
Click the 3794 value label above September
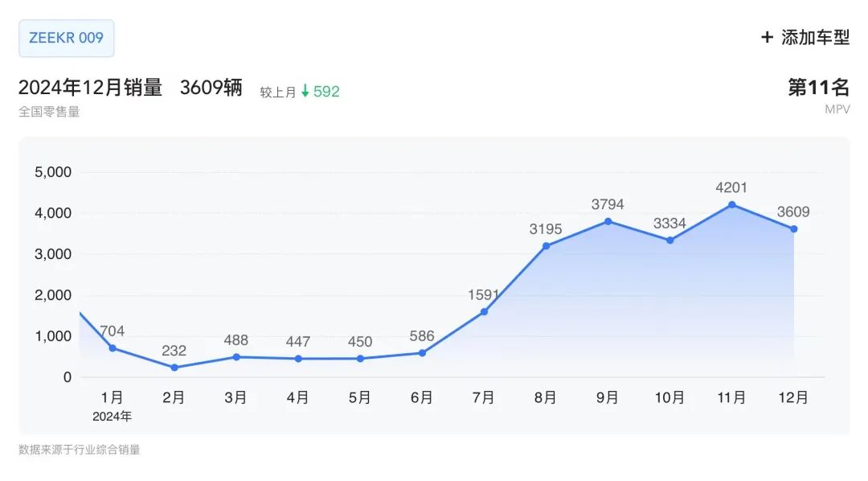(608, 204)
